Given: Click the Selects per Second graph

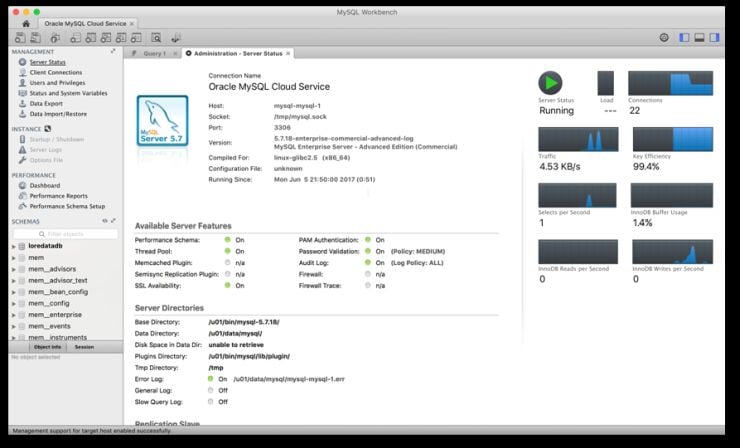Looking at the screenshot, I should click(577, 195).
